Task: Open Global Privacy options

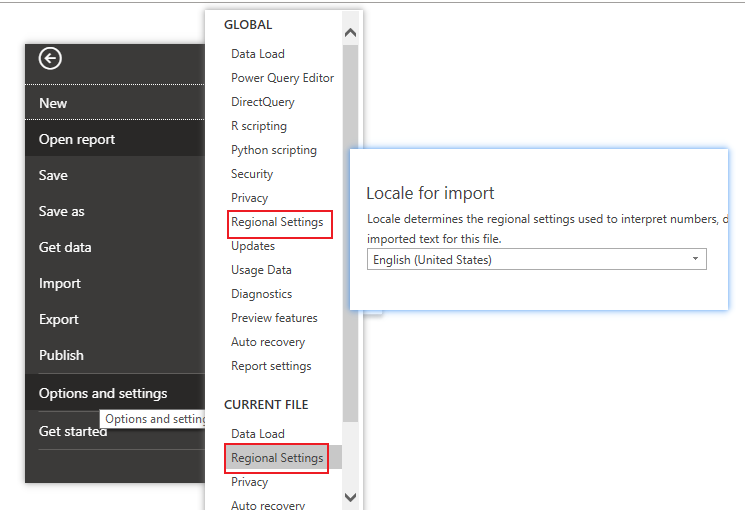Action: (x=249, y=198)
